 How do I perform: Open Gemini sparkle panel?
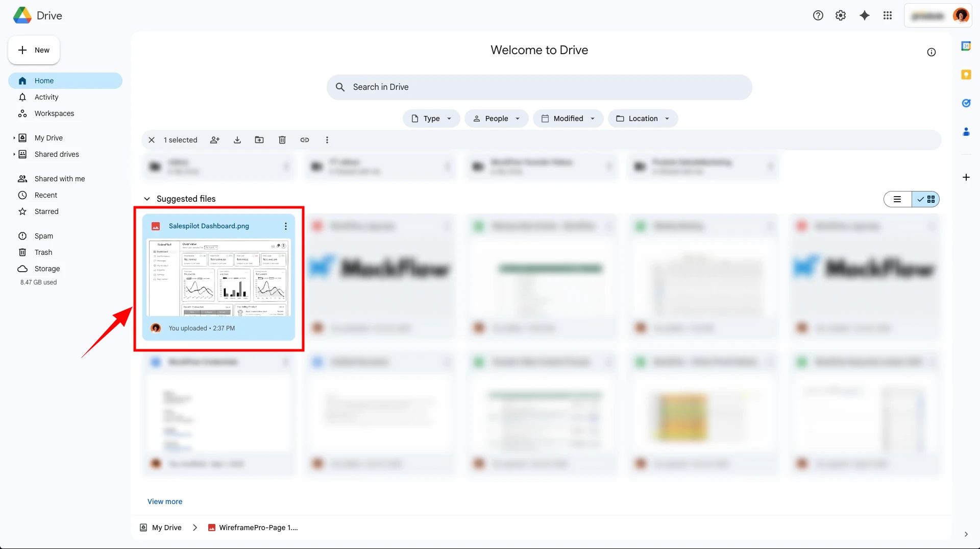tap(864, 16)
